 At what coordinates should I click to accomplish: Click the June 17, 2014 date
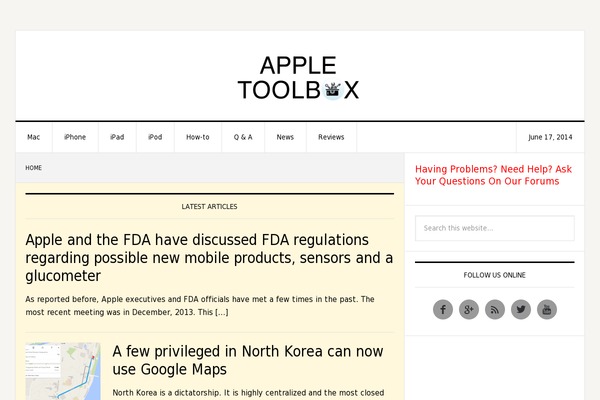550,137
